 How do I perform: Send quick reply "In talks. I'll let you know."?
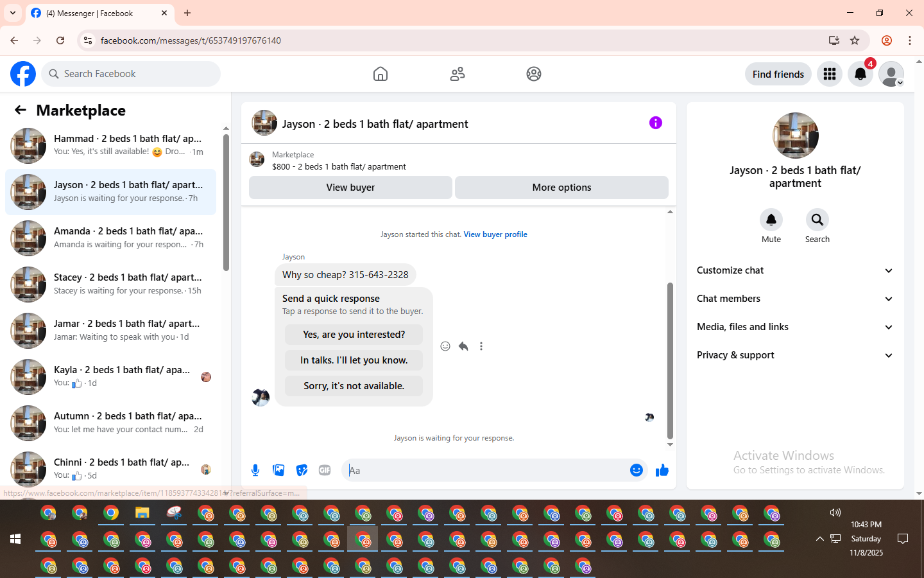354,360
